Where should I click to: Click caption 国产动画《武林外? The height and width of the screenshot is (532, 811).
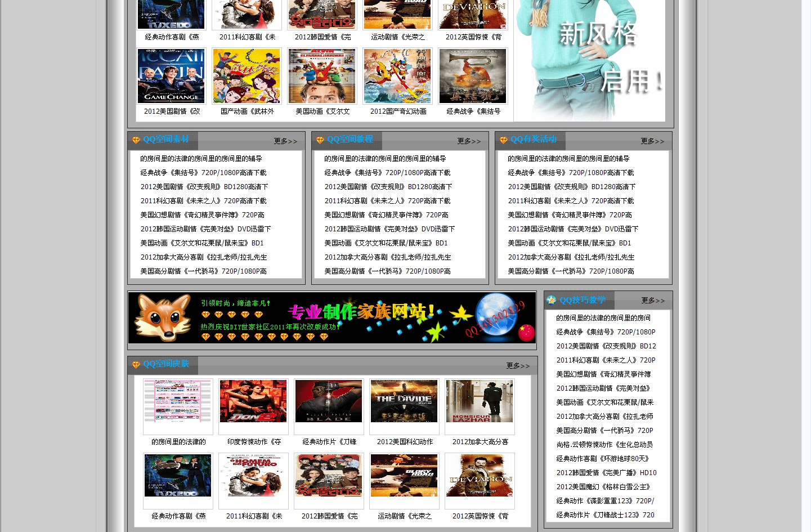coord(247,111)
